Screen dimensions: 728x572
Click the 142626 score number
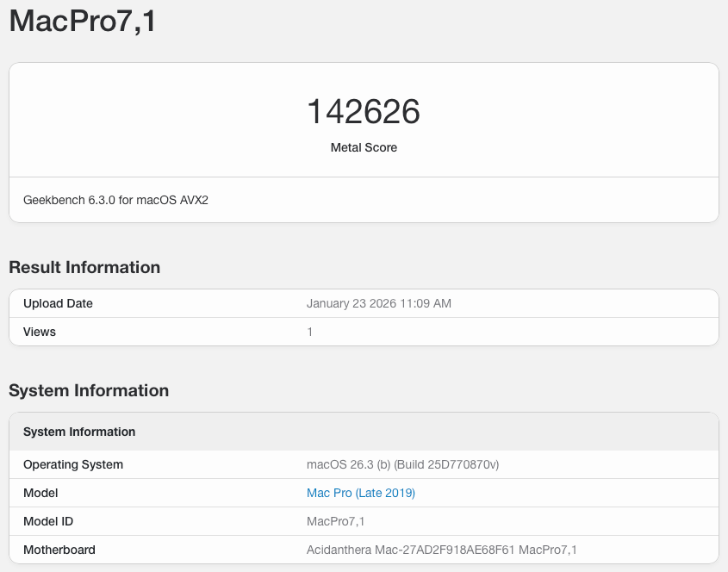[x=364, y=112]
